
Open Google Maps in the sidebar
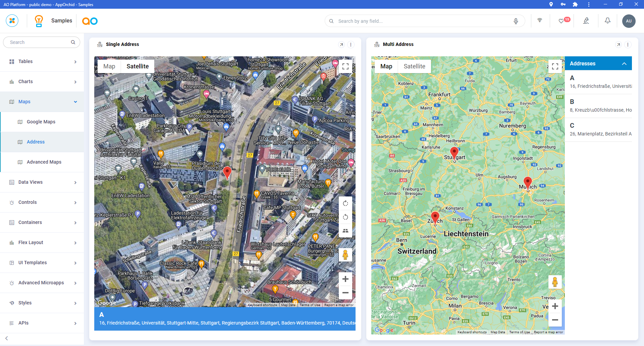[x=41, y=122]
